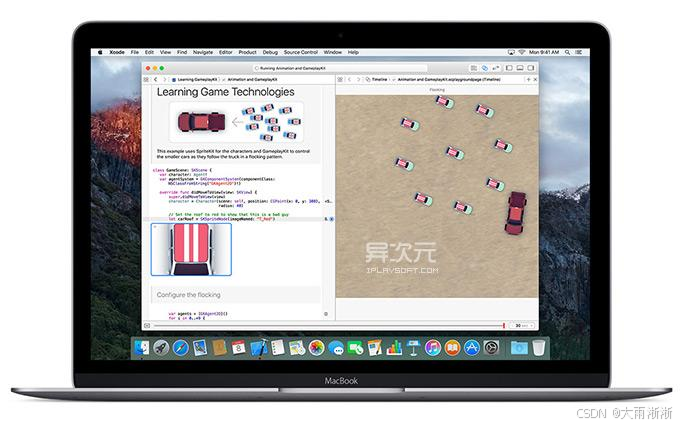Open Notification Center icon
Image resolution: width=680 pixels, height=427 pixels.
pyautogui.click(x=579, y=52)
